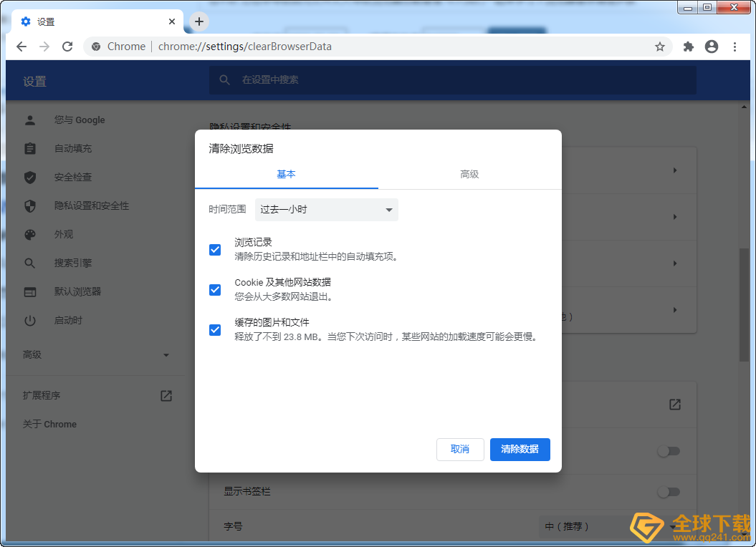Uncheck the 浏览记录 checkbox
This screenshot has width=756, height=547.
[x=214, y=250]
